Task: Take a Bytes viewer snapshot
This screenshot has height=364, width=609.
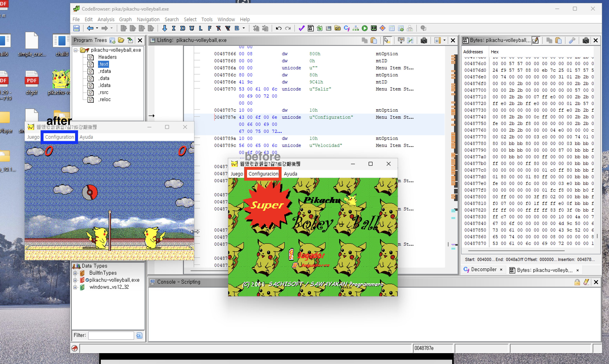Action: (x=586, y=40)
